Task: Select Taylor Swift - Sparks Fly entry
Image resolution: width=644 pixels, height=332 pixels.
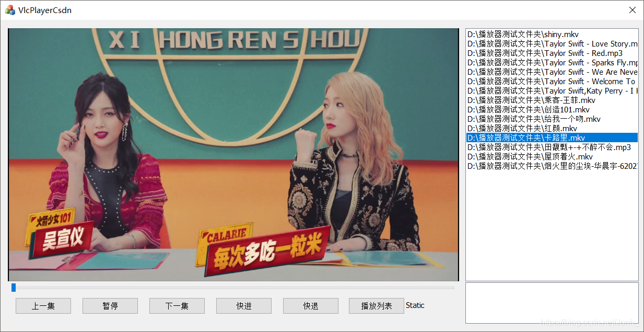Action: (x=552, y=63)
